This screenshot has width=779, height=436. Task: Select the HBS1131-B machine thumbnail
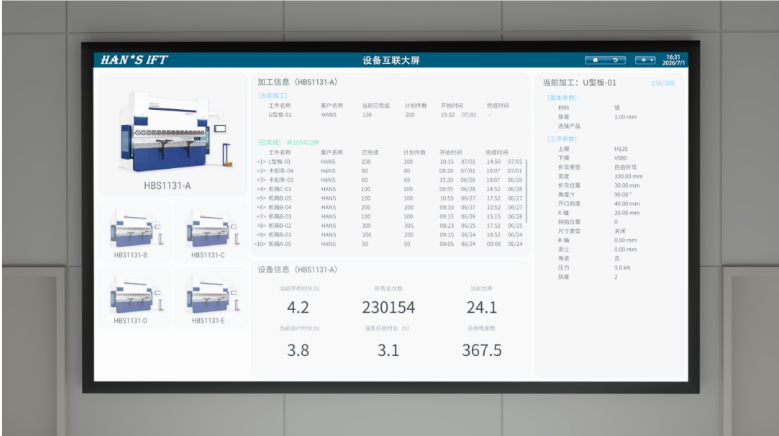pos(134,232)
